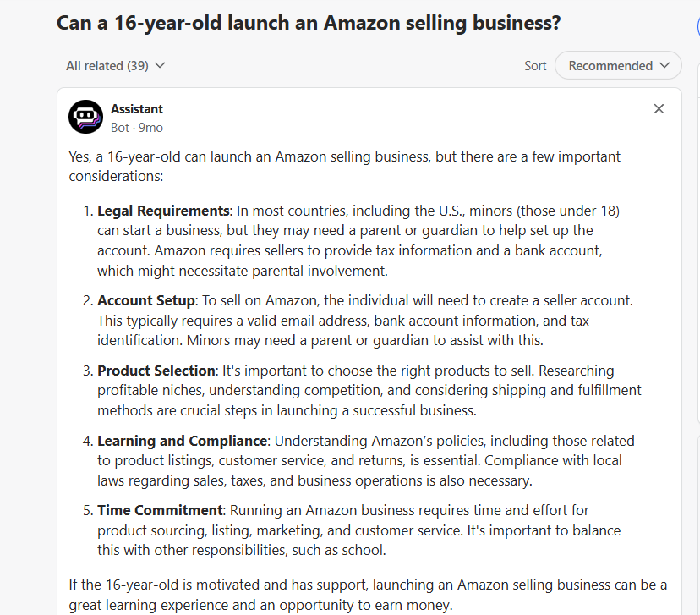Click the Bot label under Assistant
The height and width of the screenshot is (615, 700).
pos(120,128)
